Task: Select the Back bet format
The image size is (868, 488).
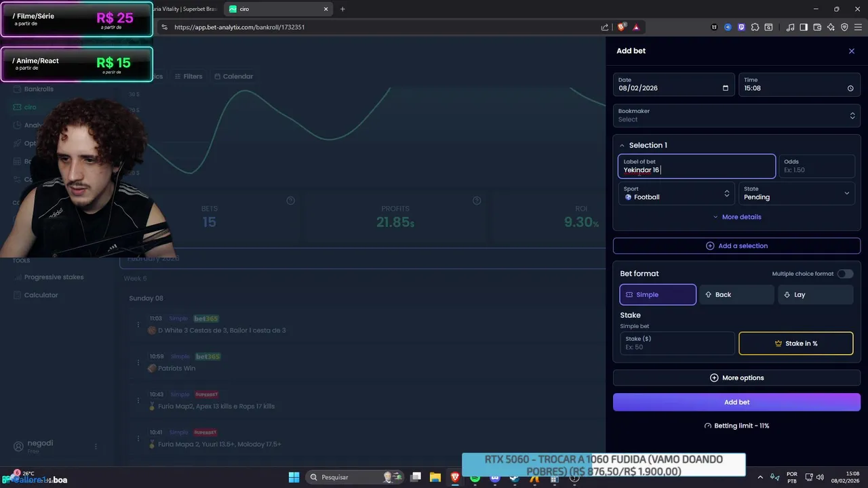Action: point(736,295)
